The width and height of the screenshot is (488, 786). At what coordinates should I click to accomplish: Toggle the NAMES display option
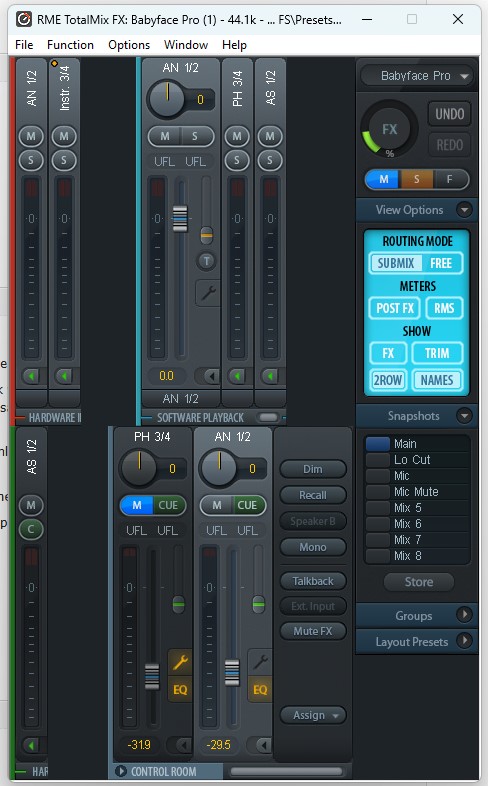click(437, 380)
